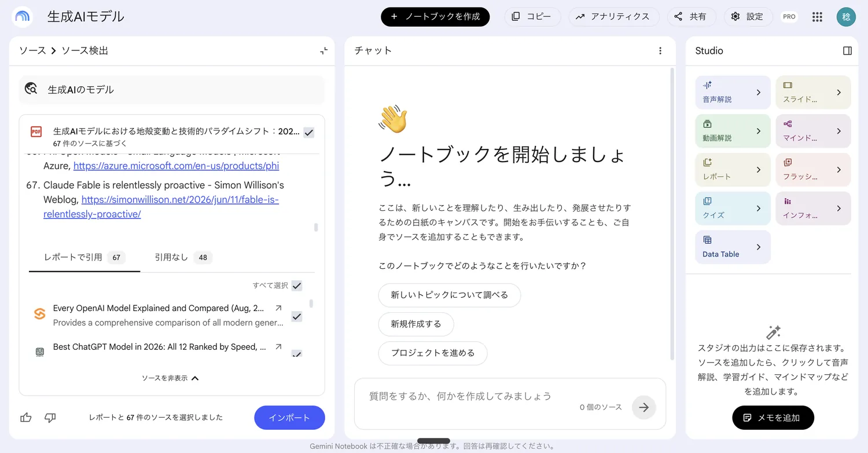Viewport: 868px width, 453px height.
Task: Click the レポート document icon
Action: (707, 163)
